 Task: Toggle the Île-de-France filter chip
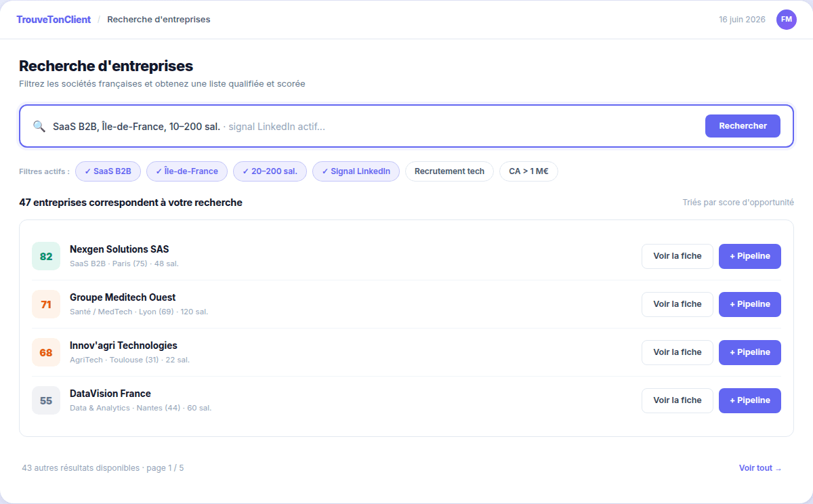coord(187,171)
